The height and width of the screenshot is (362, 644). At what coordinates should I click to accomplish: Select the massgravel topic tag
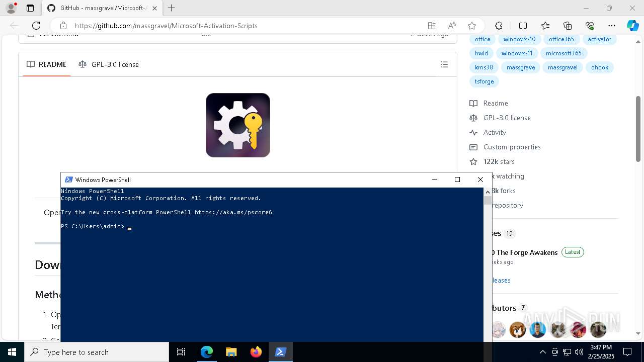(x=562, y=67)
